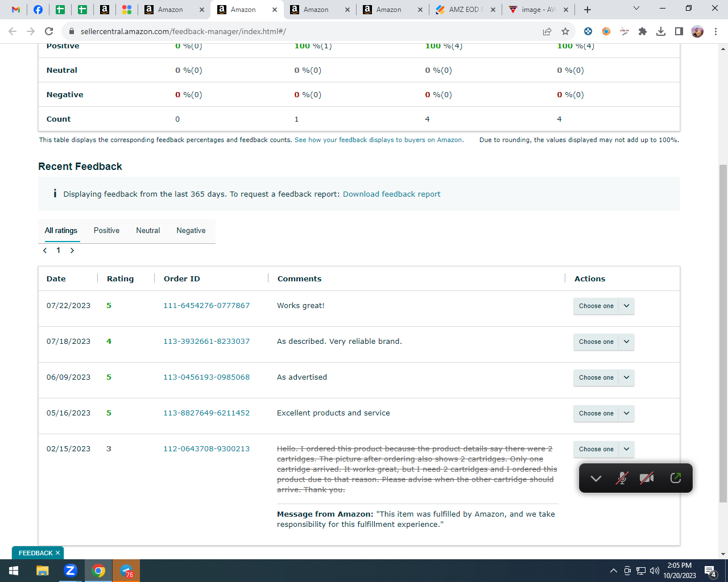This screenshot has height=582, width=728.
Task: Open the FEEDBACK widget button
Action: pos(35,553)
